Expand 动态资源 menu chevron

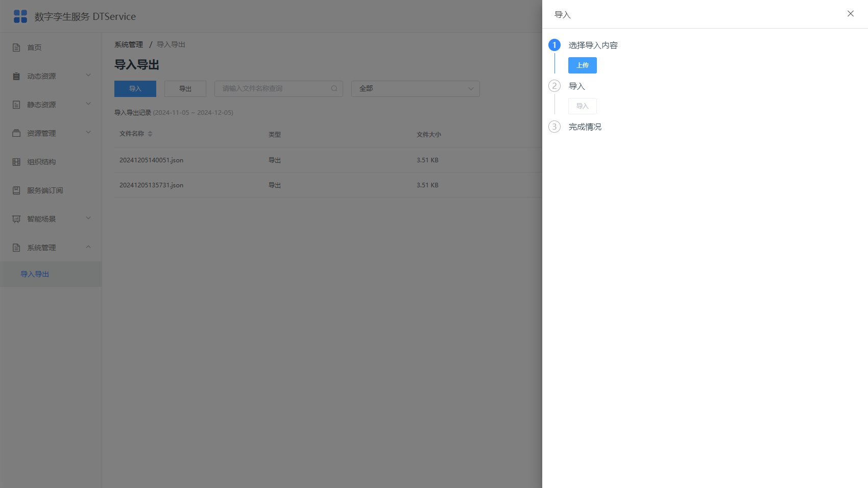coord(88,76)
